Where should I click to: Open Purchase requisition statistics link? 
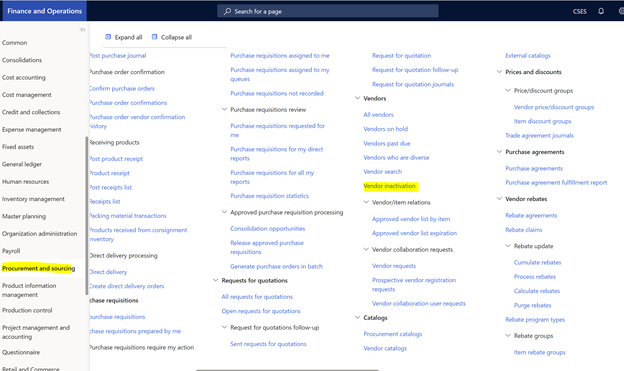click(x=269, y=196)
